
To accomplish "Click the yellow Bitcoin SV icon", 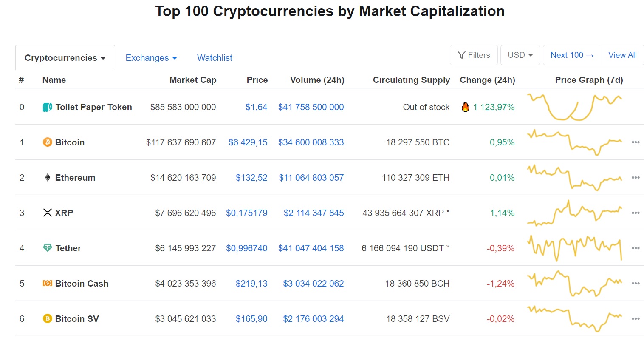I will pyautogui.click(x=48, y=319).
